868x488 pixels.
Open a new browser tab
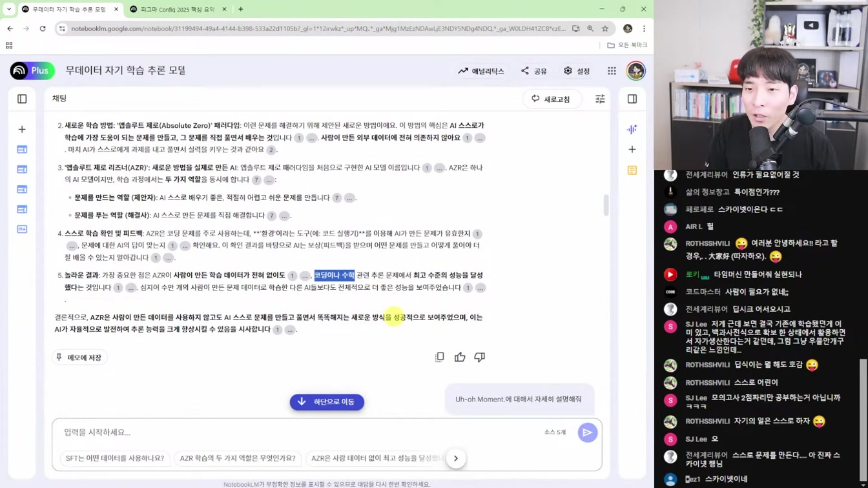pyautogui.click(x=240, y=9)
